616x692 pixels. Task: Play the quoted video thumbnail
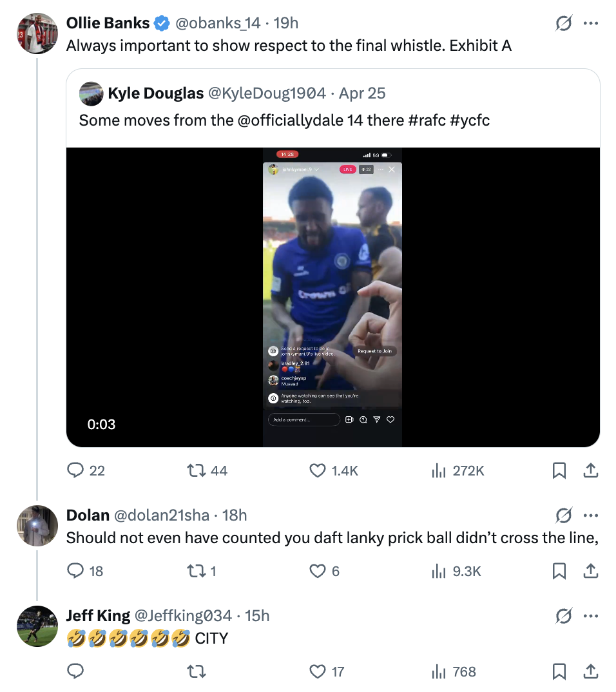[x=332, y=297]
